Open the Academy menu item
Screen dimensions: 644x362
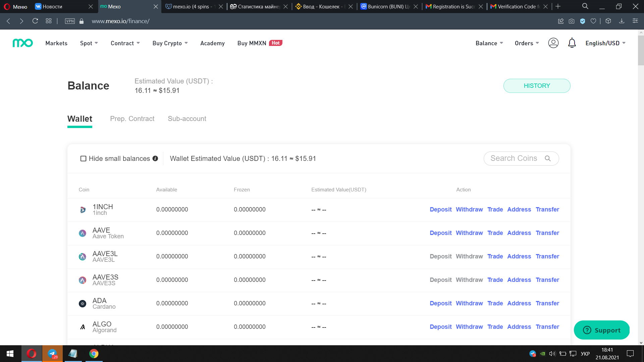(212, 43)
